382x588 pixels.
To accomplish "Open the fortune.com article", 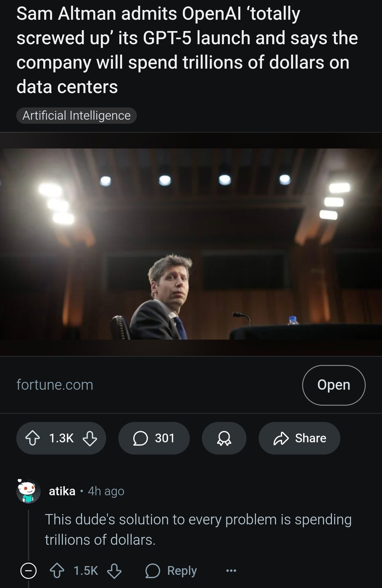I will 334,385.
